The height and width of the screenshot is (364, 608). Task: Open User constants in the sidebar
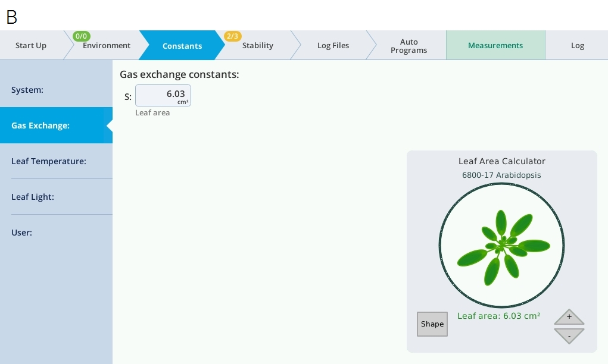(x=56, y=233)
